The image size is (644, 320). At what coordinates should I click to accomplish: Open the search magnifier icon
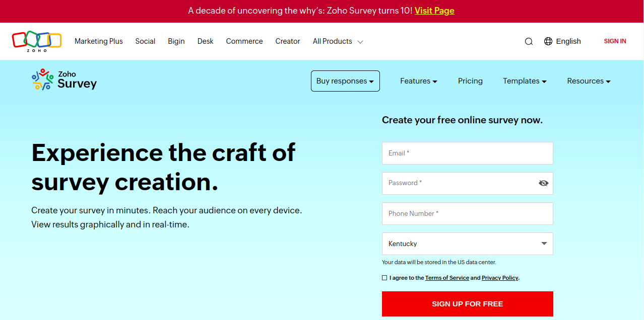click(529, 41)
